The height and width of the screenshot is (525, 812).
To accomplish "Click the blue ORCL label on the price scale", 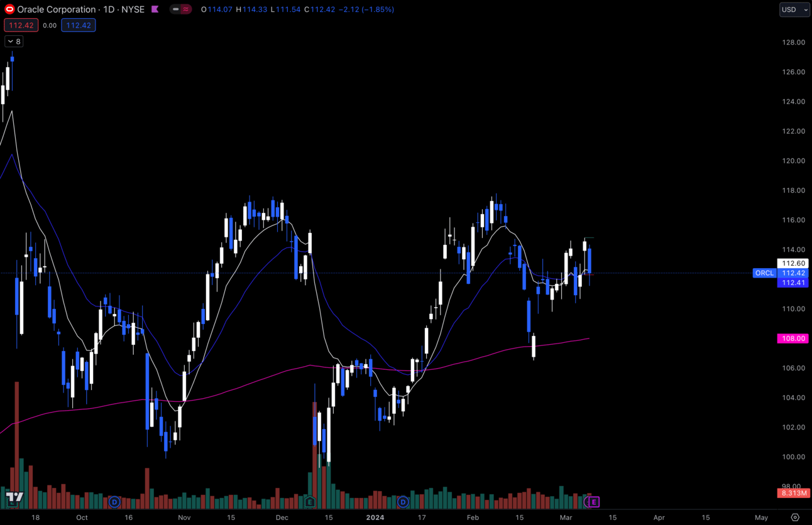I will (764, 273).
